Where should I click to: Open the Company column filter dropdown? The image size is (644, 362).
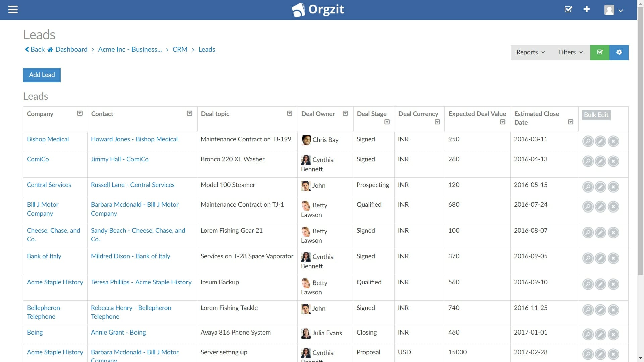[80, 113]
